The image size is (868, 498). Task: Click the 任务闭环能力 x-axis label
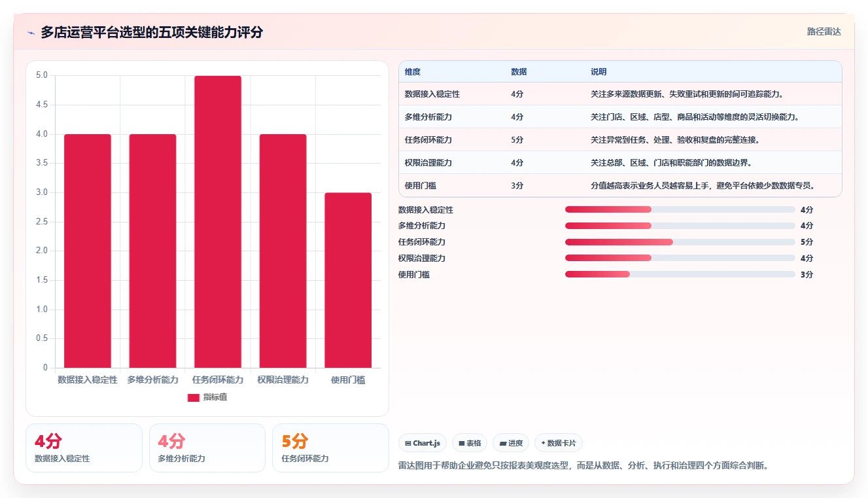point(218,380)
